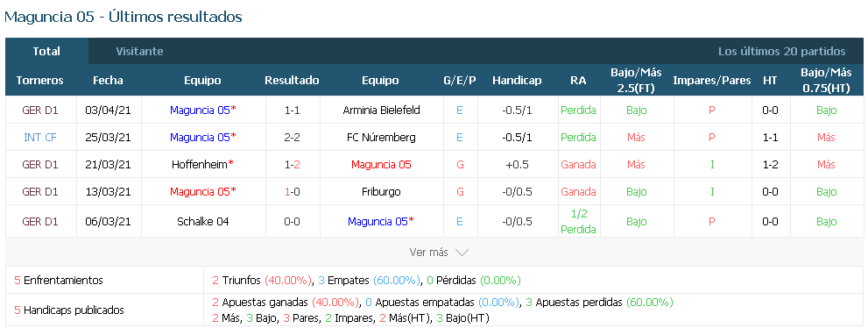
Task: Click the Handicap column header
Action: [517, 81]
